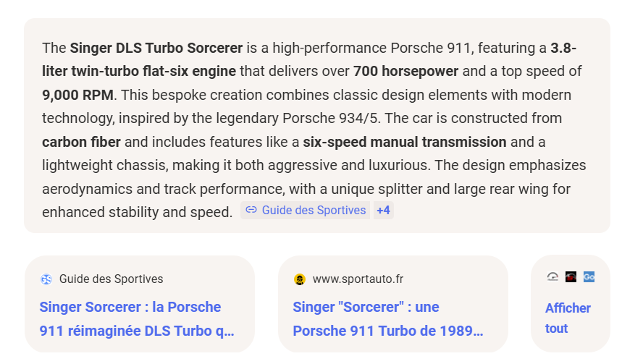Click the bold "carbon fiber" text

click(81, 141)
